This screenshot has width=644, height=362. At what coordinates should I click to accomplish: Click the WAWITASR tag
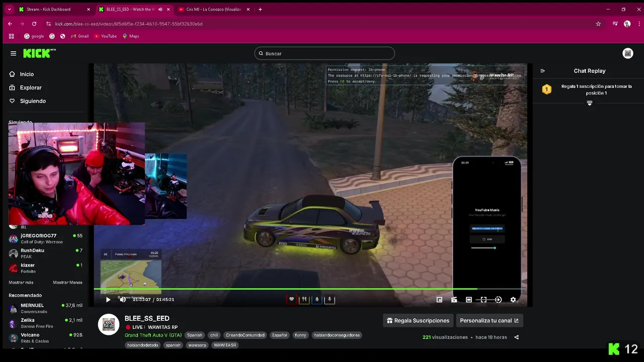coord(225,345)
